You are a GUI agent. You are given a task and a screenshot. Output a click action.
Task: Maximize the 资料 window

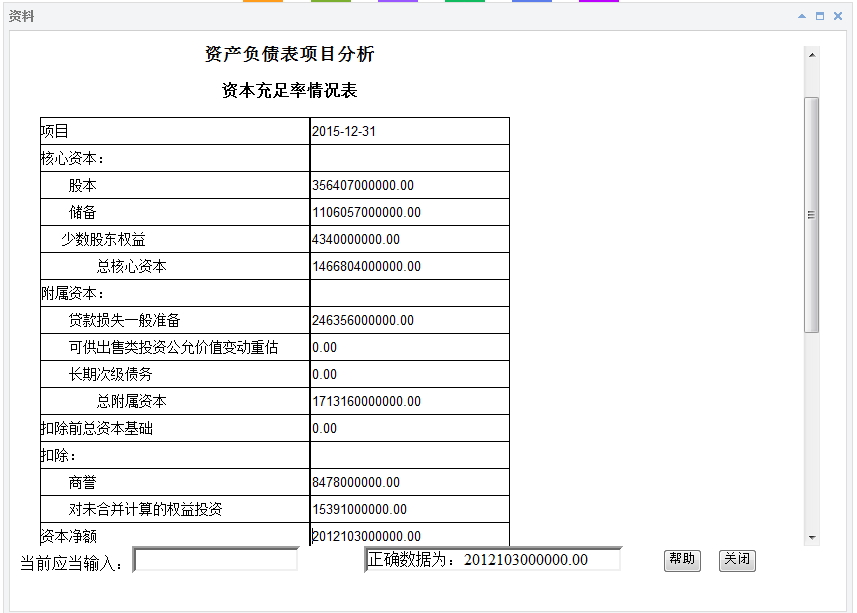820,16
